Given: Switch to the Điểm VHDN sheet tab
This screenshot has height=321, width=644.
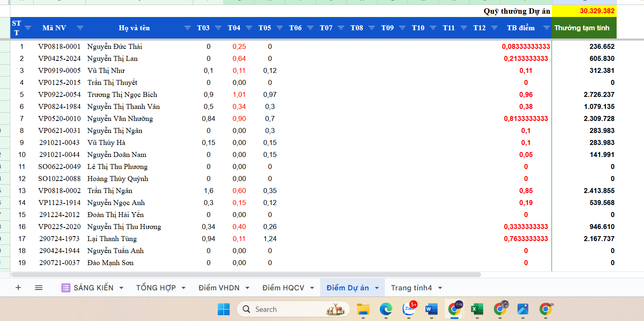Looking at the screenshot, I should [x=219, y=288].
